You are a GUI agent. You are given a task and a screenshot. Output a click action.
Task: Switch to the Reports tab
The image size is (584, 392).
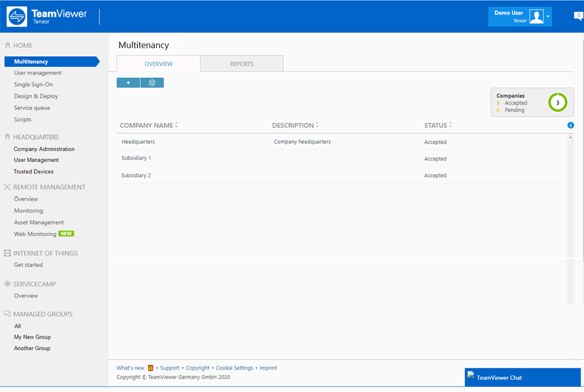242,64
